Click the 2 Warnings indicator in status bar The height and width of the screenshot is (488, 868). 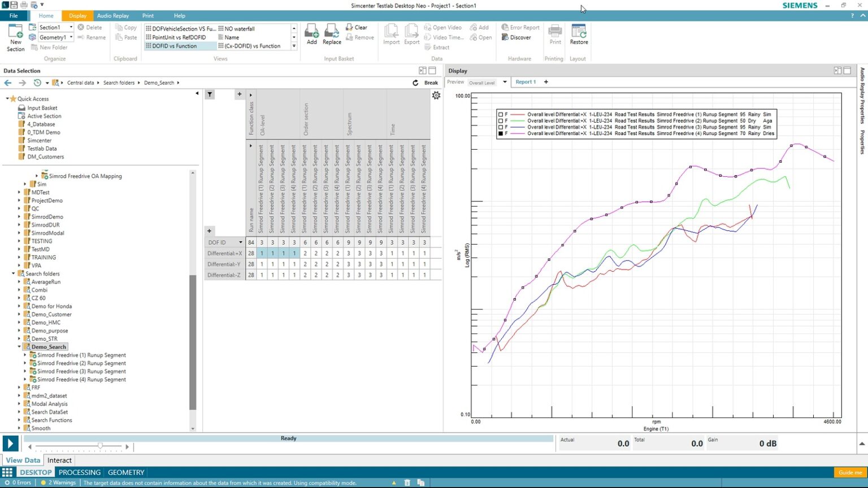pyautogui.click(x=58, y=482)
